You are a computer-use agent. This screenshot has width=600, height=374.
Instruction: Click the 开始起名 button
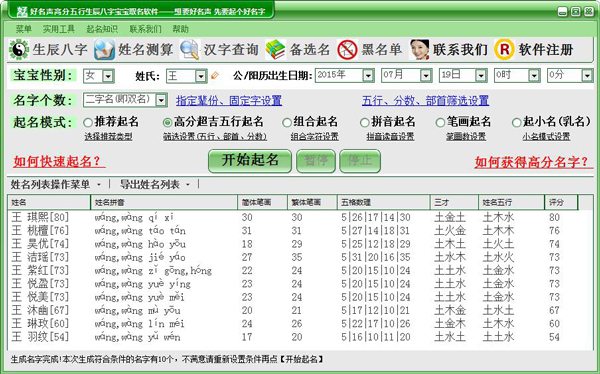(x=250, y=161)
